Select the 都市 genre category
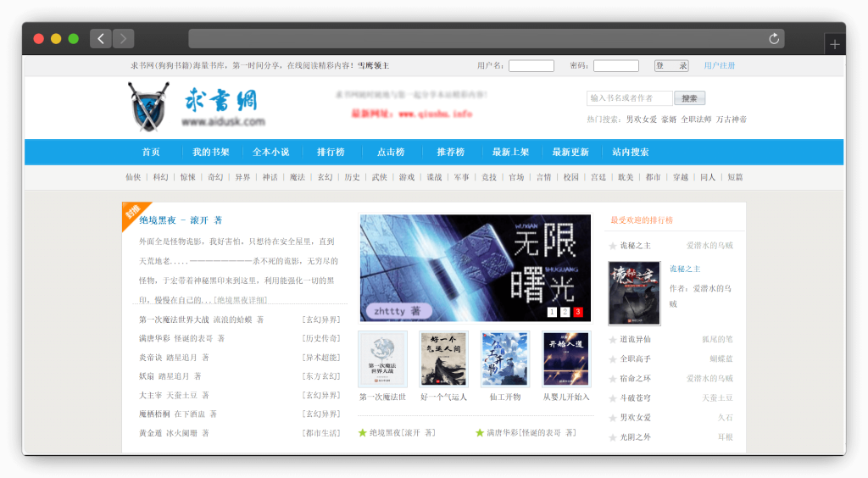Image resolution: width=868 pixels, height=478 pixels. (654, 178)
